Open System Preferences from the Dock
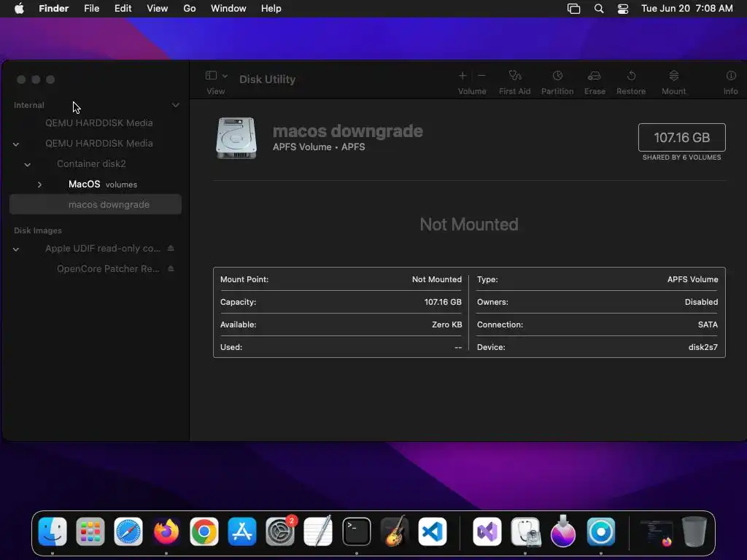 (x=280, y=532)
